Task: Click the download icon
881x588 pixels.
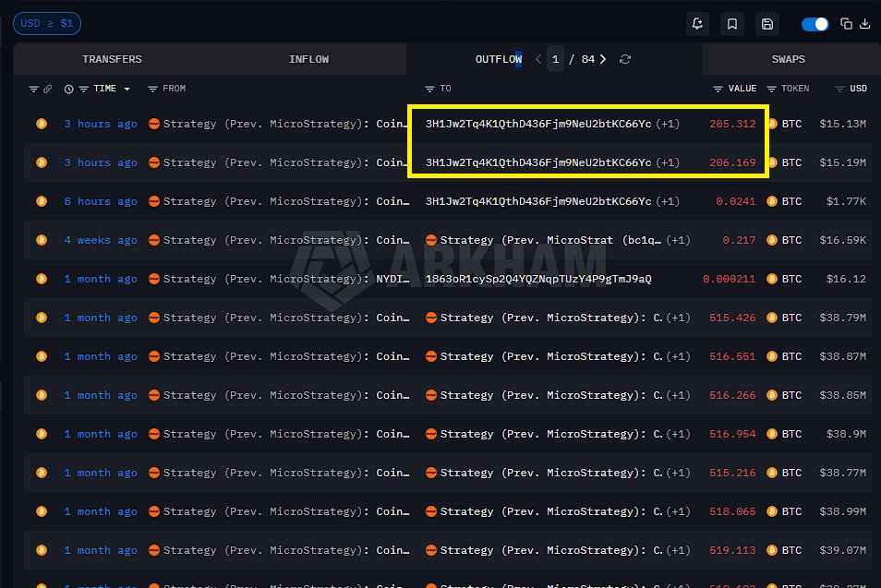Action: pos(865,24)
